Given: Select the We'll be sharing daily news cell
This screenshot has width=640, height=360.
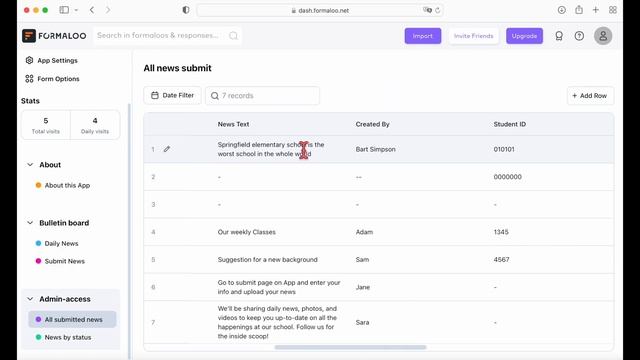Looking at the screenshot, I should tap(278, 322).
